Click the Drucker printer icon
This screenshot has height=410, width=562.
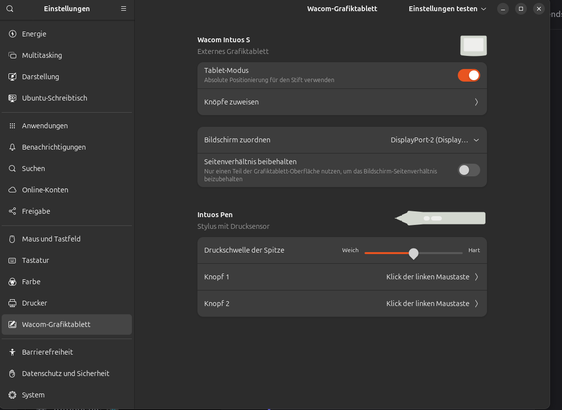pyautogui.click(x=13, y=303)
